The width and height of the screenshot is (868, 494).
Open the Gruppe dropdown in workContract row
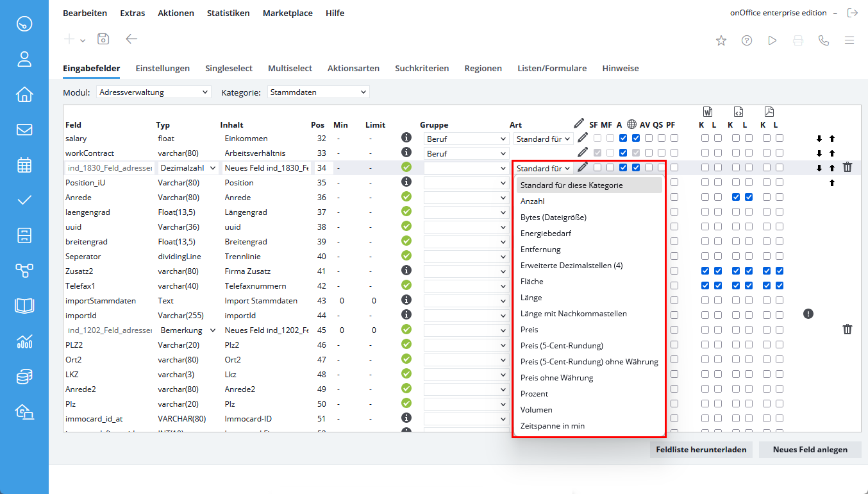pos(466,153)
